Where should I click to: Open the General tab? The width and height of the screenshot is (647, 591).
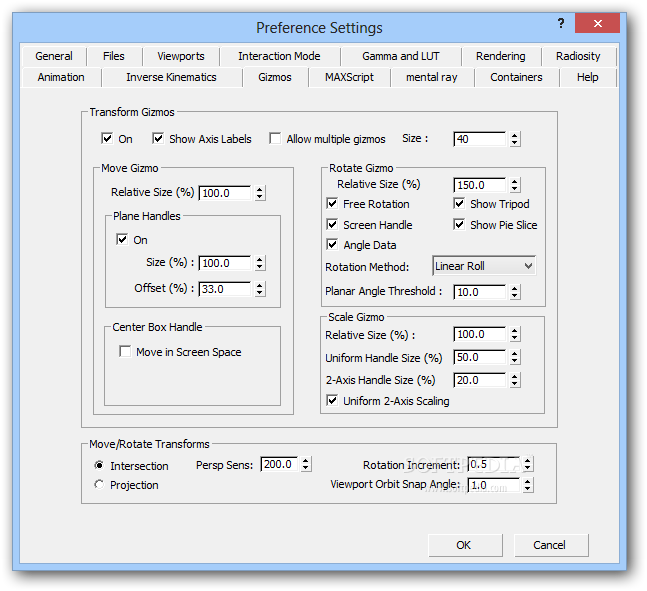click(54, 56)
